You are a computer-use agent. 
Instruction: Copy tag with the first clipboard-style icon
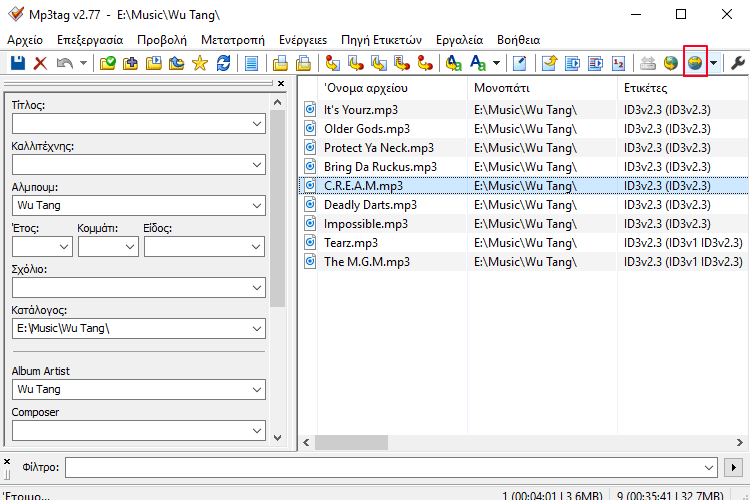tap(280, 63)
